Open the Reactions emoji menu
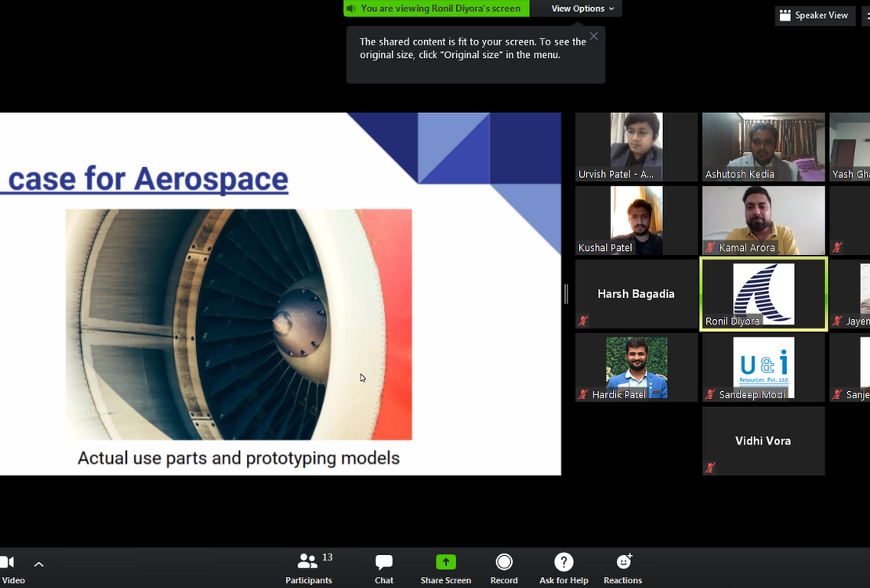Image resolution: width=870 pixels, height=588 pixels. point(623,562)
